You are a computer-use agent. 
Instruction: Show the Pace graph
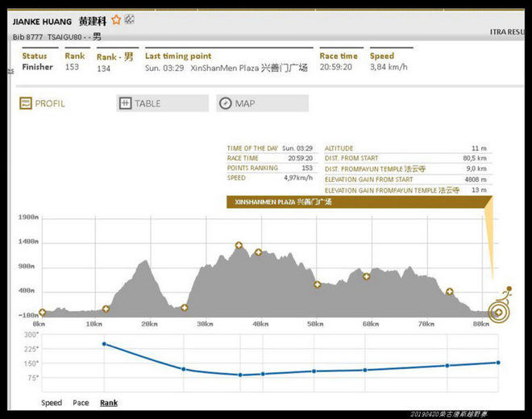click(81, 402)
